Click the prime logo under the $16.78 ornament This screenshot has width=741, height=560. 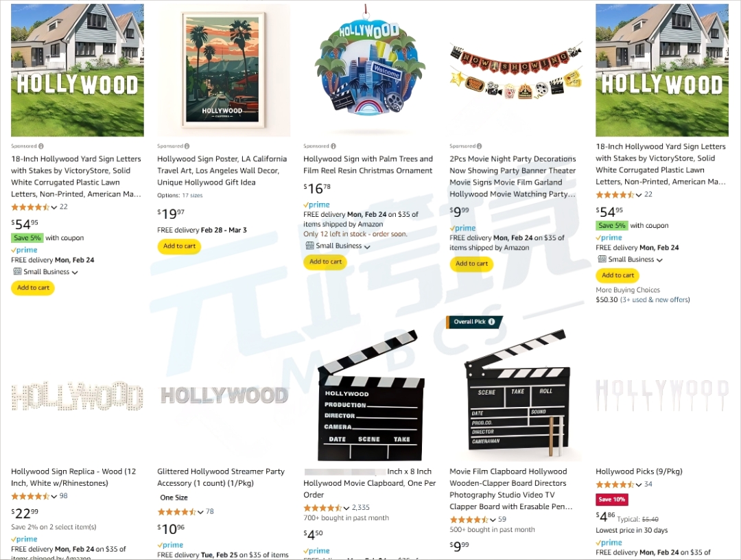(x=316, y=205)
